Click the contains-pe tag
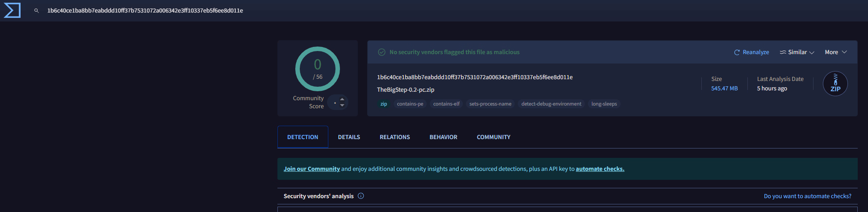Screen dimensions: 868x212 [x=410, y=104]
